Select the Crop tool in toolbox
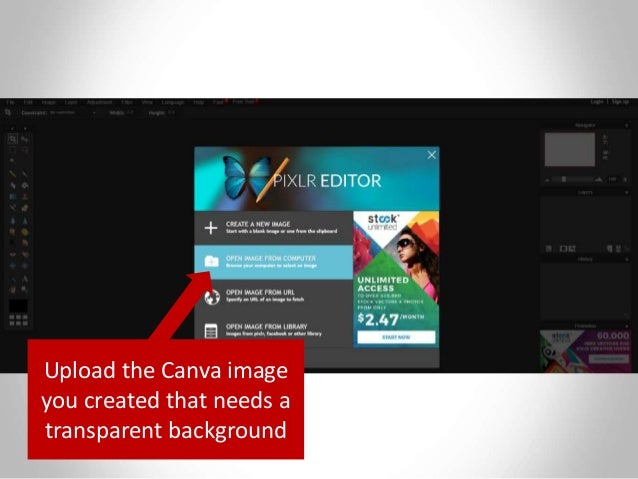 point(13,139)
